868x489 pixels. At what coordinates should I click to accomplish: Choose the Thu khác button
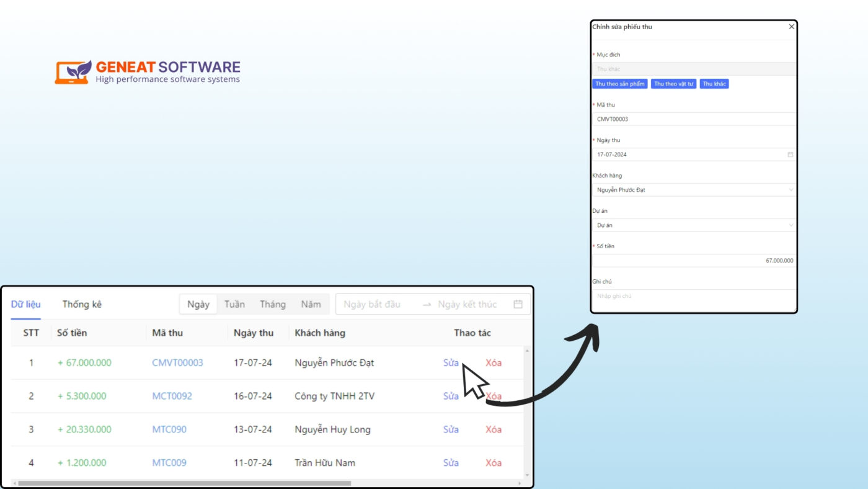pyautogui.click(x=714, y=84)
